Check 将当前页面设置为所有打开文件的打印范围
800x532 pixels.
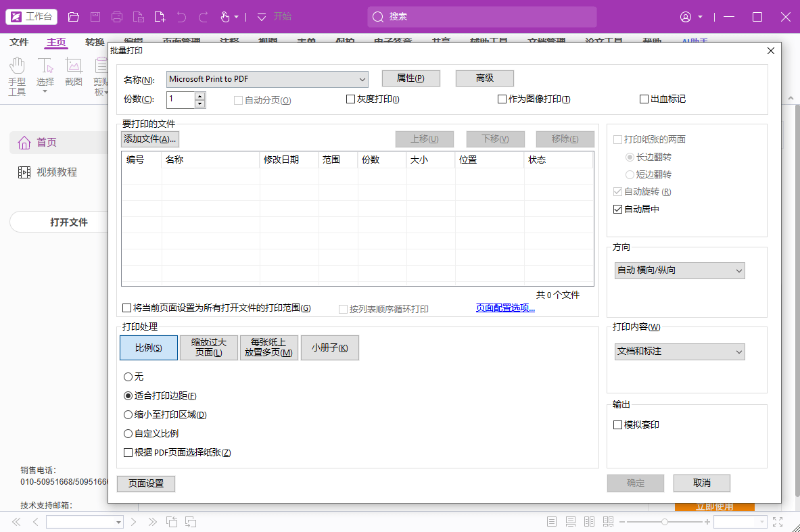[x=126, y=308]
